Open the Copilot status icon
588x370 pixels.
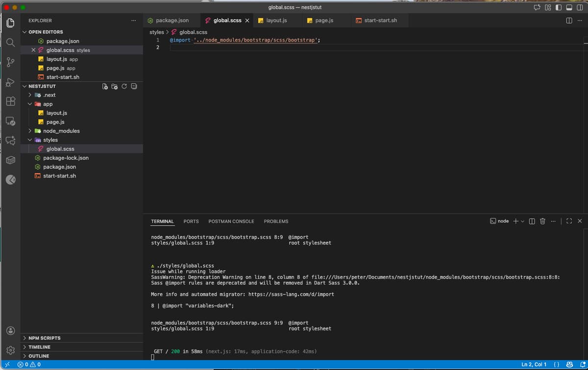569,365
